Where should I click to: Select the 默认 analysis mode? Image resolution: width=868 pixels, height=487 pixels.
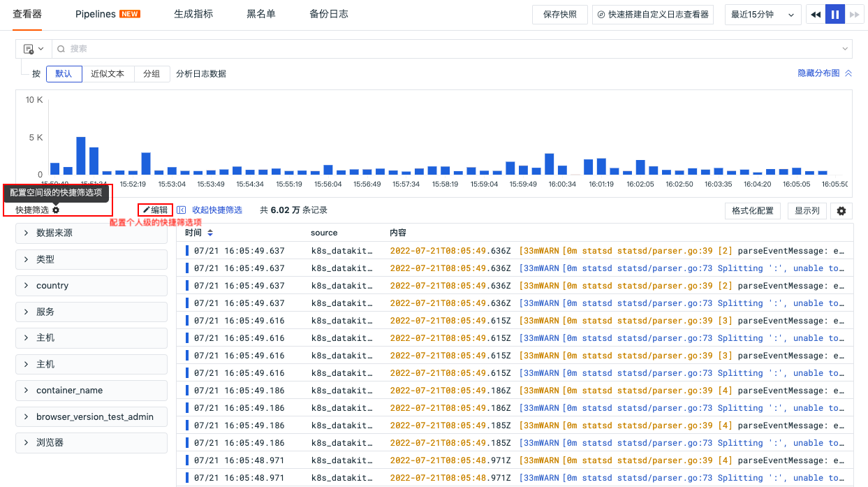64,73
